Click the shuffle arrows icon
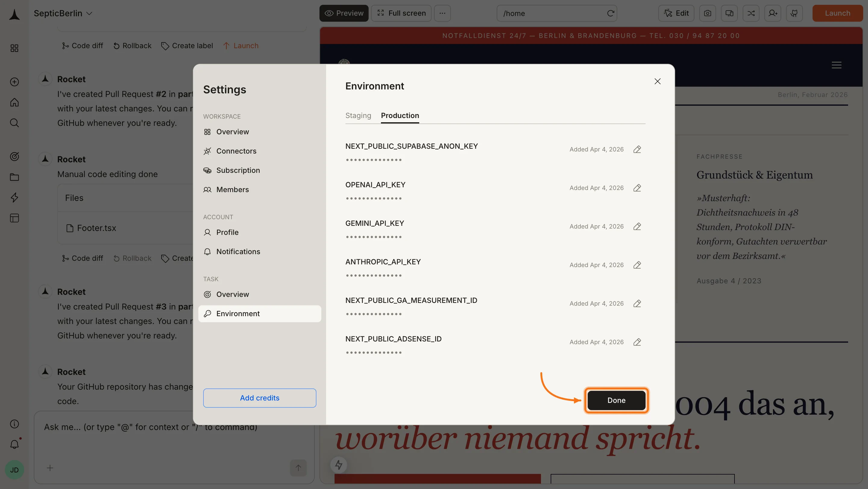The image size is (868, 489). coord(751,13)
